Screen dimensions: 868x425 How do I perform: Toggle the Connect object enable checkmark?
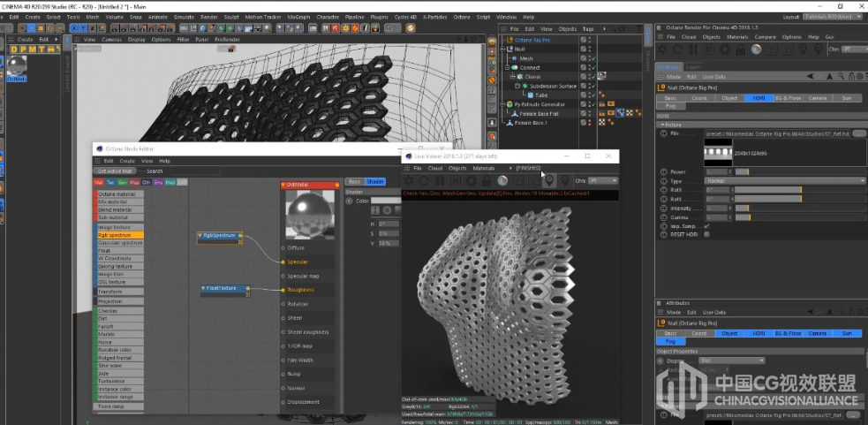pyautogui.click(x=593, y=68)
